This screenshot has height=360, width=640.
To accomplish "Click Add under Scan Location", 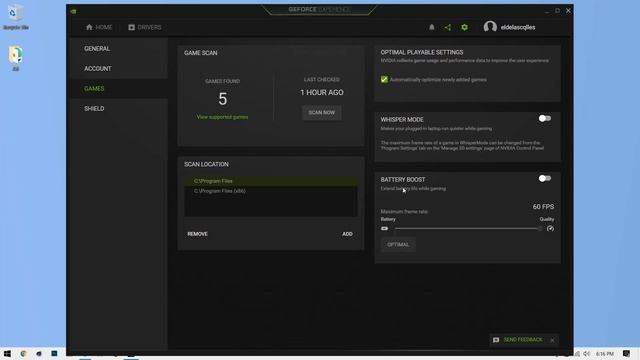I will tap(347, 234).
